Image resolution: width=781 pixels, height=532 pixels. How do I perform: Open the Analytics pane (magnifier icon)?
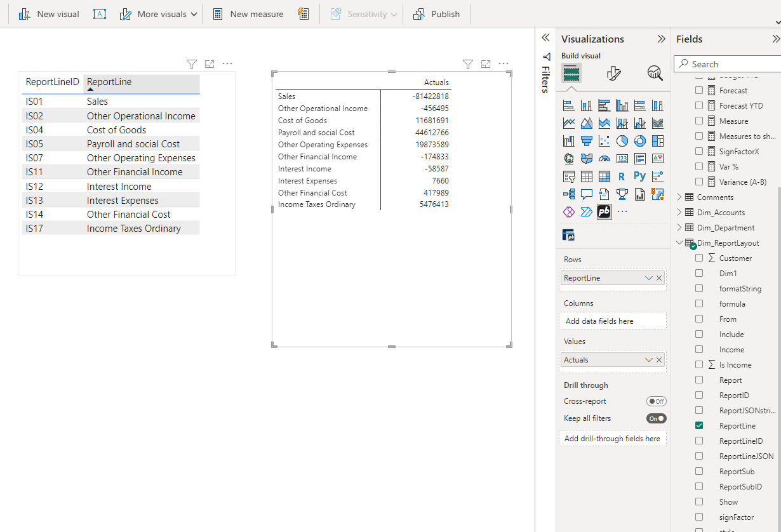655,73
